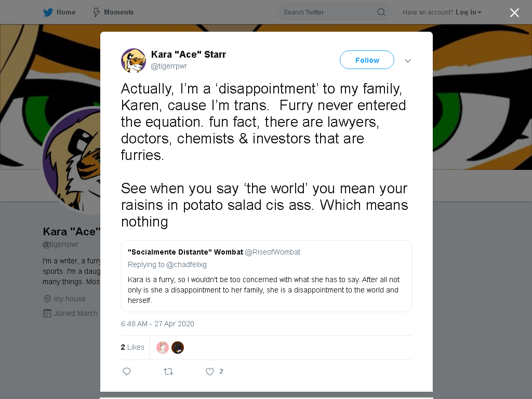Reply to the tweet via speech bubble
This screenshot has width=532, height=399.
[x=127, y=371]
